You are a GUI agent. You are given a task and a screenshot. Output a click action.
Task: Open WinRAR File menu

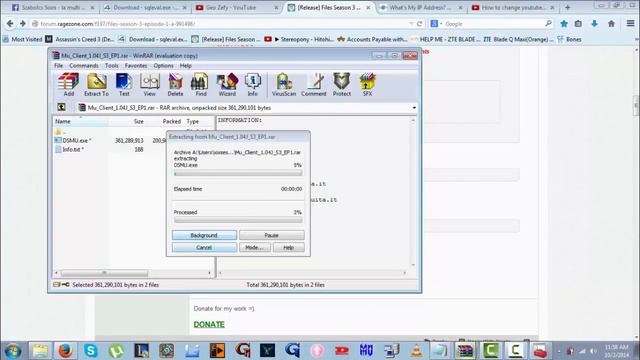coord(59,66)
